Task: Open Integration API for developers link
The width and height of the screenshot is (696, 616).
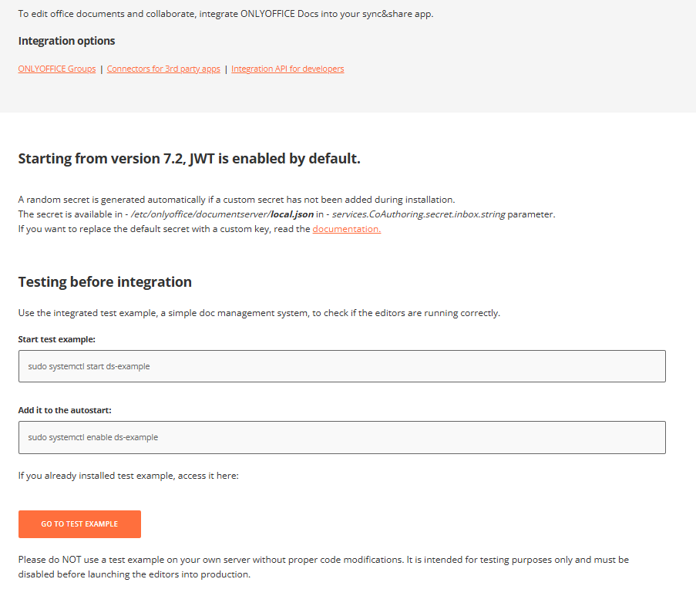Action: pos(287,69)
